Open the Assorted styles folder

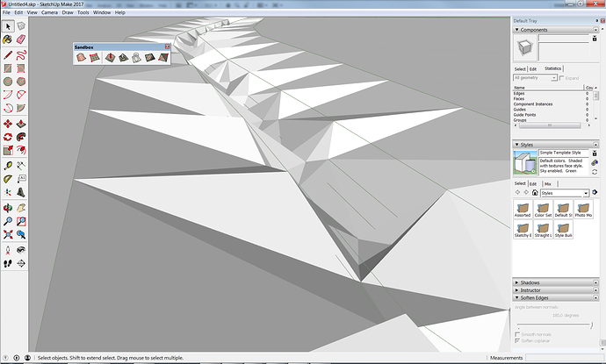point(523,210)
